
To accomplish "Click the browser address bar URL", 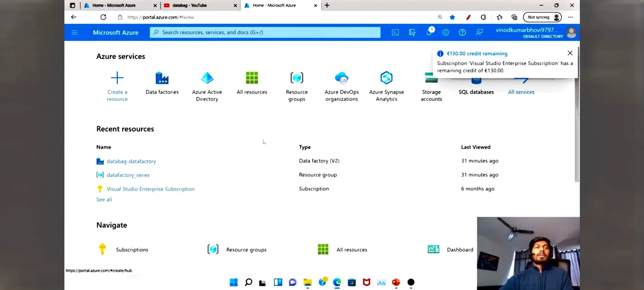I will tap(160, 17).
